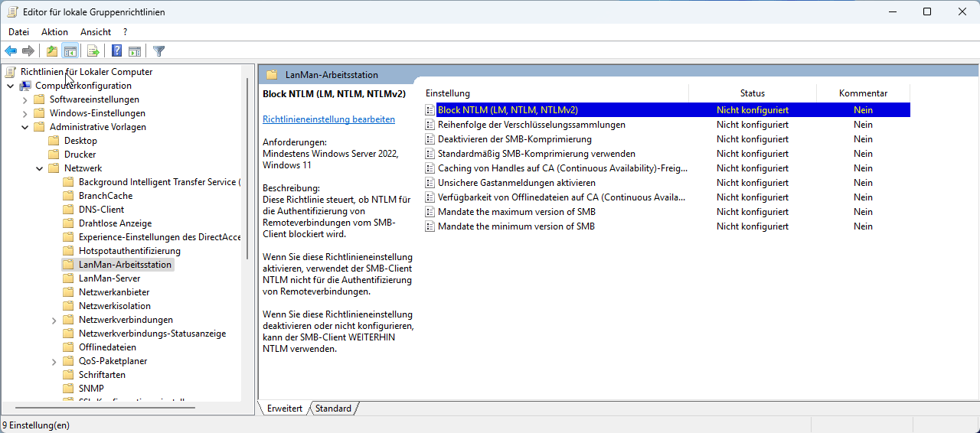Viewport: 980px width, 433px height.
Task: Select Unsichere Gastanmeldungen aktivieren setting
Action: (516, 183)
